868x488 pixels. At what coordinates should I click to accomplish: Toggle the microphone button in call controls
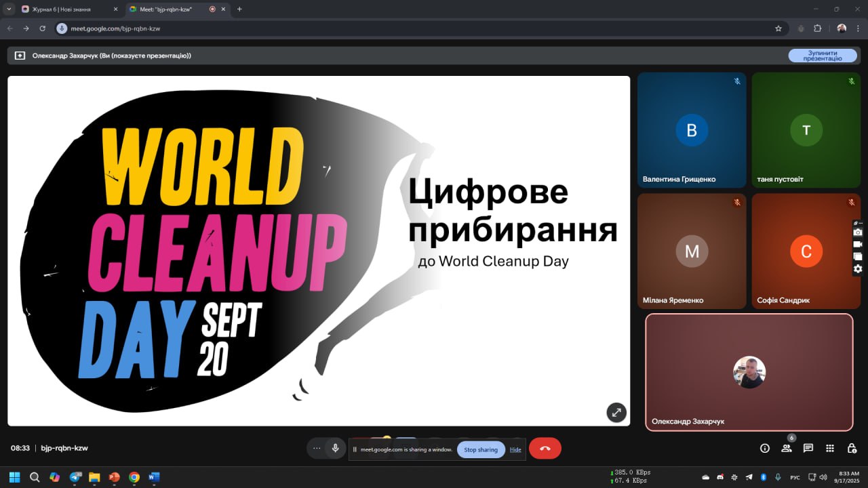[x=335, y=448]
